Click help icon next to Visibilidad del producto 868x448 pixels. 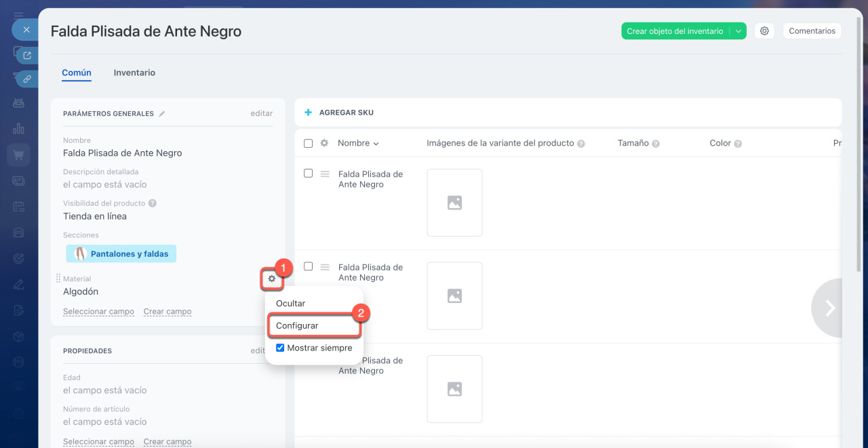[153, 203]
